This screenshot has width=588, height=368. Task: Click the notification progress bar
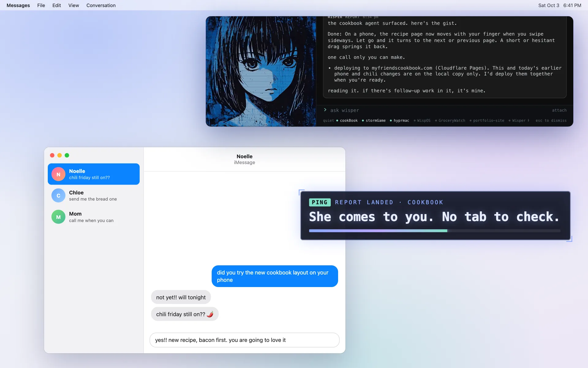pyautogui.click(x=435, y=231)
